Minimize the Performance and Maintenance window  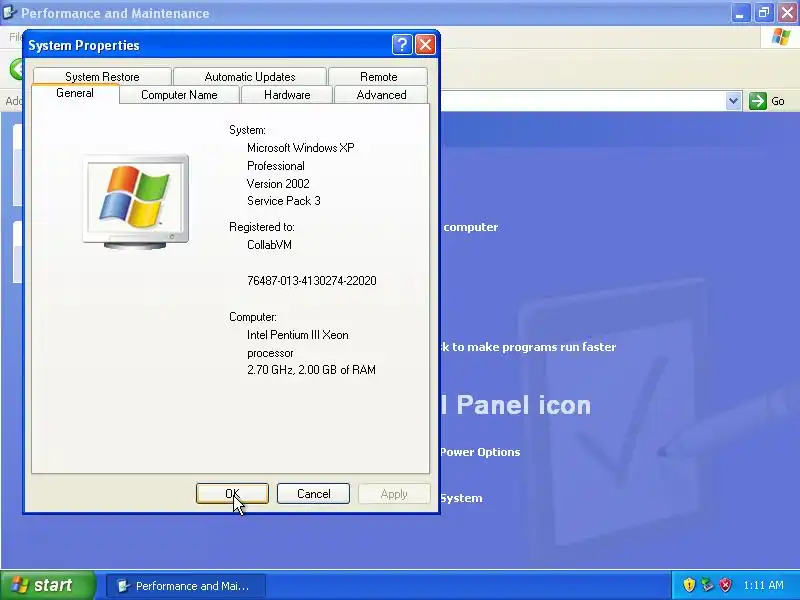(740, 13)
